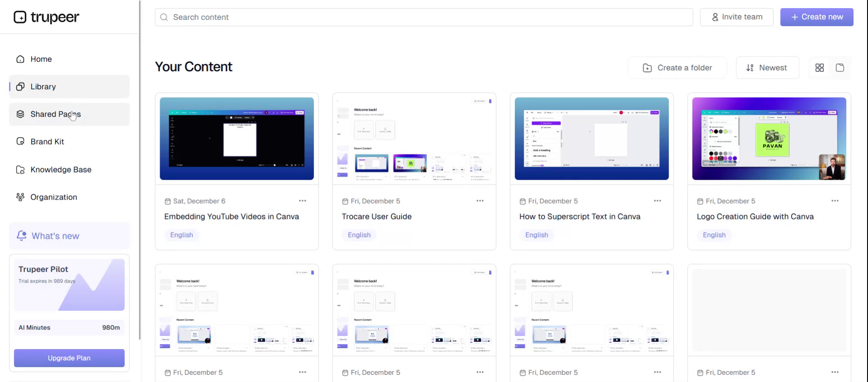Viewport: 868px width, 382px height.
Task: Click English tag on Superscript Text card
Action: 537,235
